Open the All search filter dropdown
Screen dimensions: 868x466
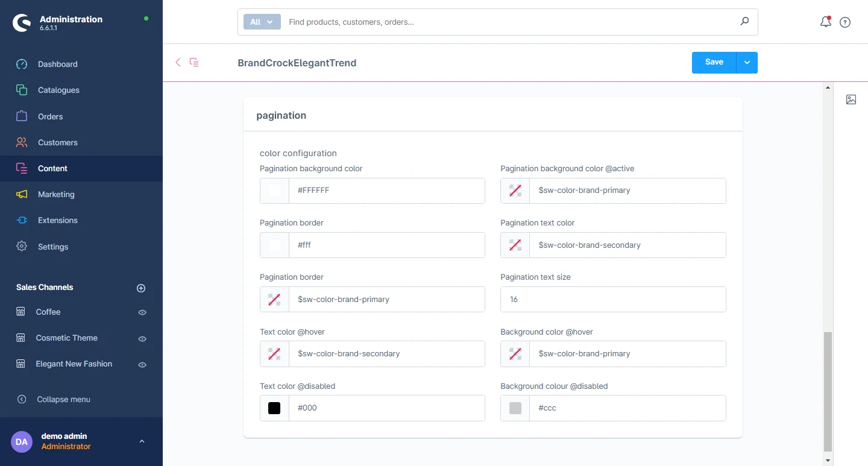click(262, 22)
